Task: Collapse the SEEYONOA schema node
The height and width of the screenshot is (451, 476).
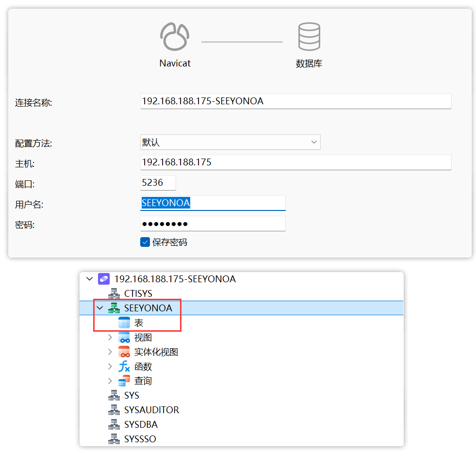Action: click(x=100, y=308)
